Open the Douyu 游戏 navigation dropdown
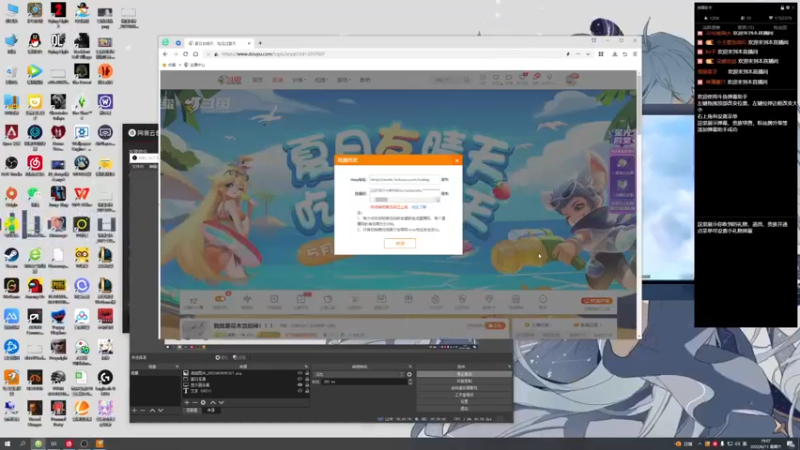Screen dimensions: 800x450 click(x=343, y=80)
